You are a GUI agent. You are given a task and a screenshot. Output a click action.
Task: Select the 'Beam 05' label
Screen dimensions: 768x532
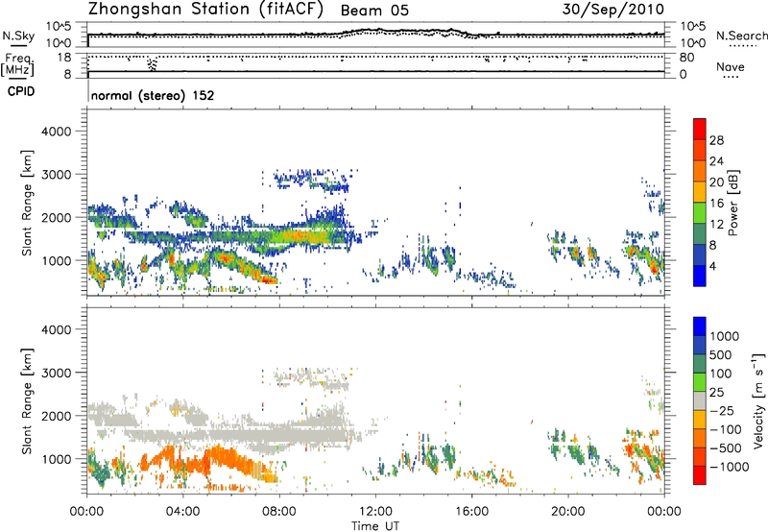pyautogui.click(x=374, y=11)
